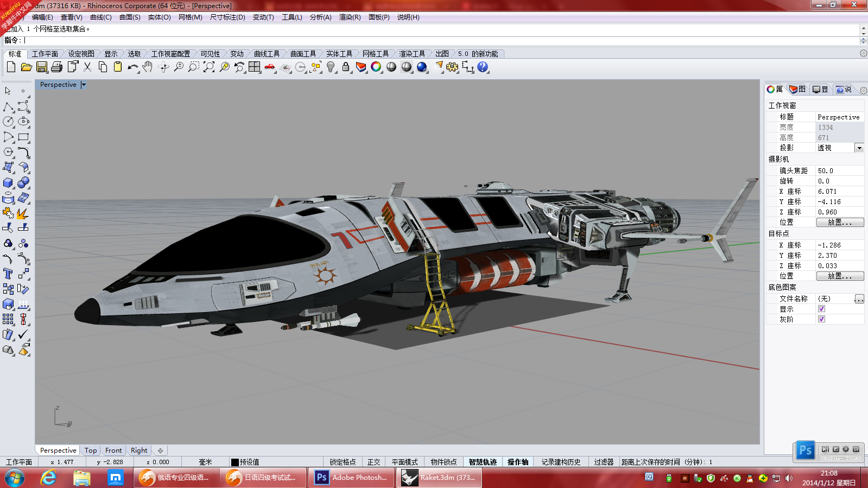Screen dimensions: 868x488
Task: Click the Cut scissors icon
Action: [x=87, y=67]
